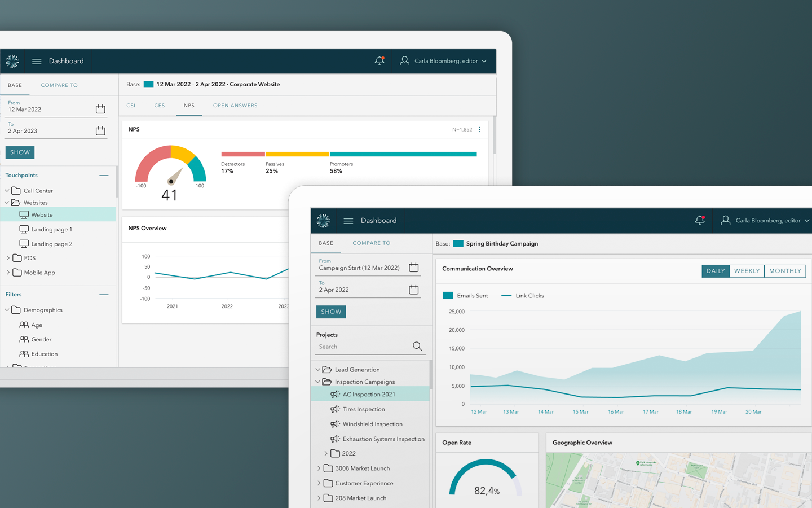Open hamburger menu in back Dashboard window

(37, 62)
